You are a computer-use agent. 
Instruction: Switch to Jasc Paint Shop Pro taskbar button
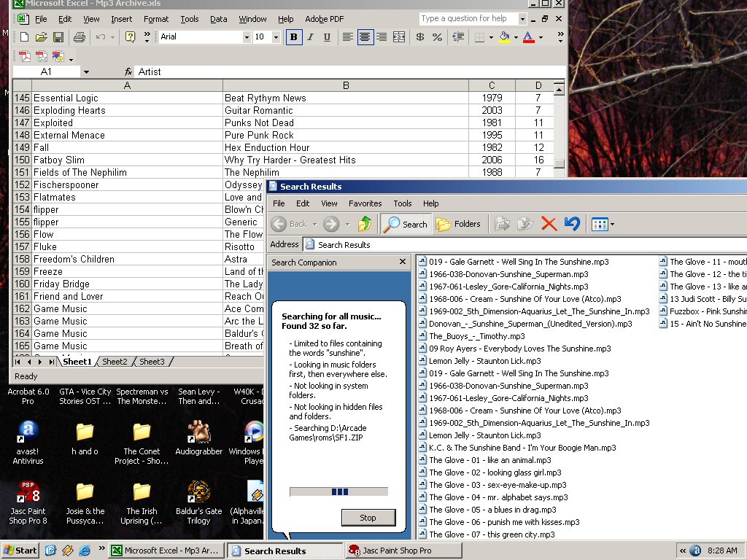click(x=403, y=551)
